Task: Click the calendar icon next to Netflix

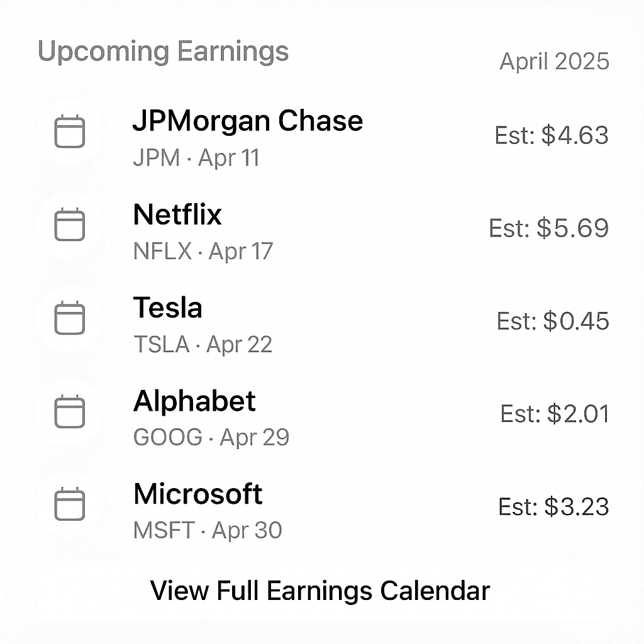Action: click(x=69, y=225)
